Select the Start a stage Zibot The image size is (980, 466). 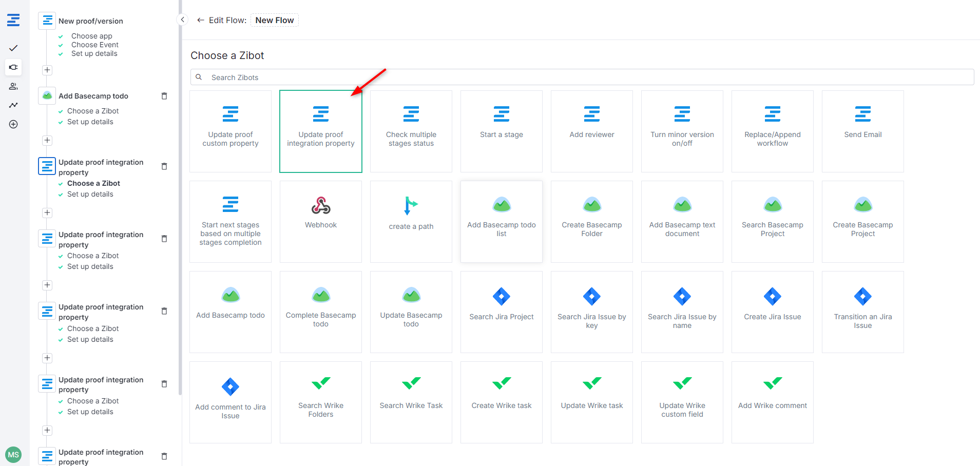pos(502,131)
